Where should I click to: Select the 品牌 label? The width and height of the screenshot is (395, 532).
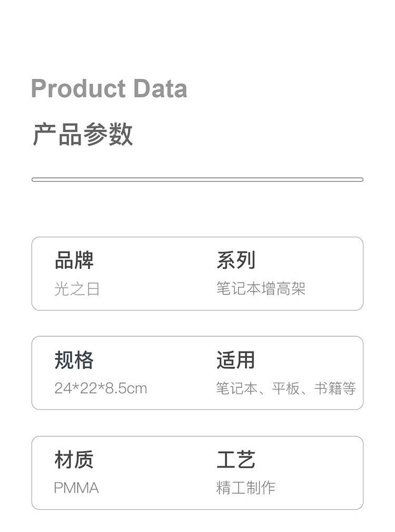click(74, 260)
